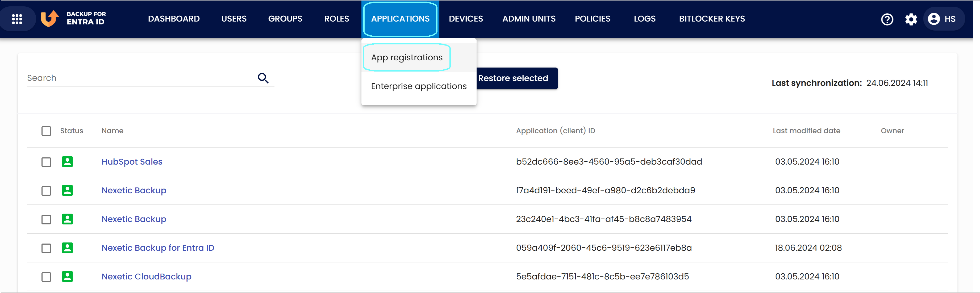Screen dimensions: 980x293
Task: Sort by the Status column header
Action: (72, 131)
